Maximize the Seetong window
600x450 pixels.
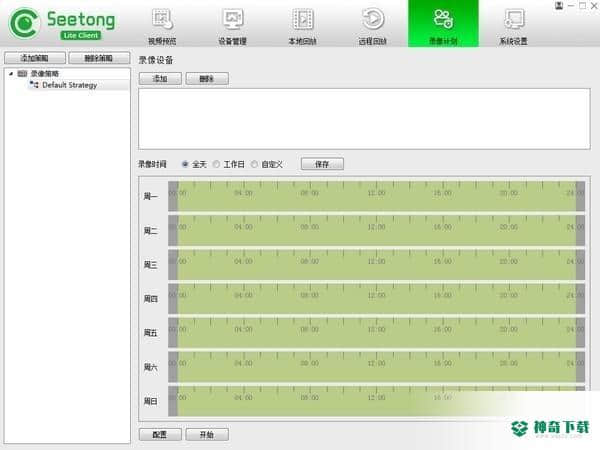(x=582, y=5)
